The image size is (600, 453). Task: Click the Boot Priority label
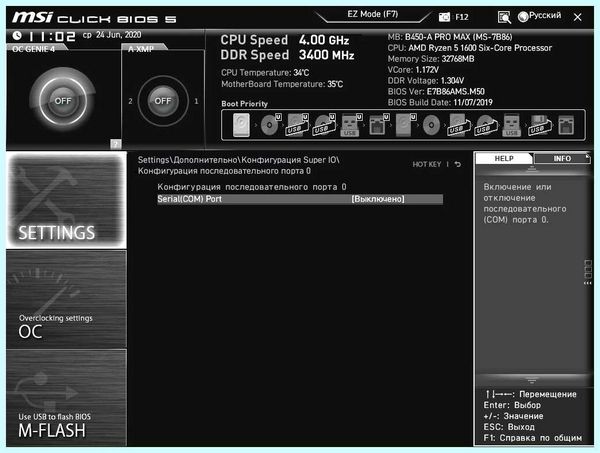point(245,104)
